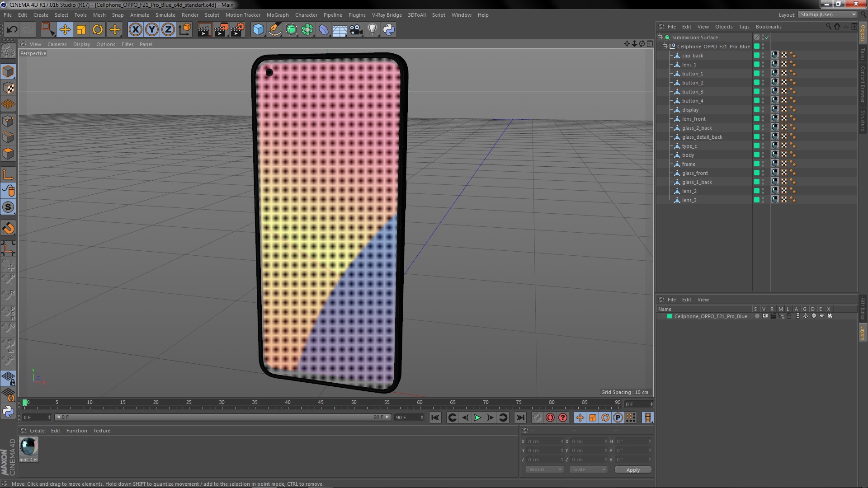Switch to Texture mode checkered cube
Screen dimensions: 868x488
(8, 88)
